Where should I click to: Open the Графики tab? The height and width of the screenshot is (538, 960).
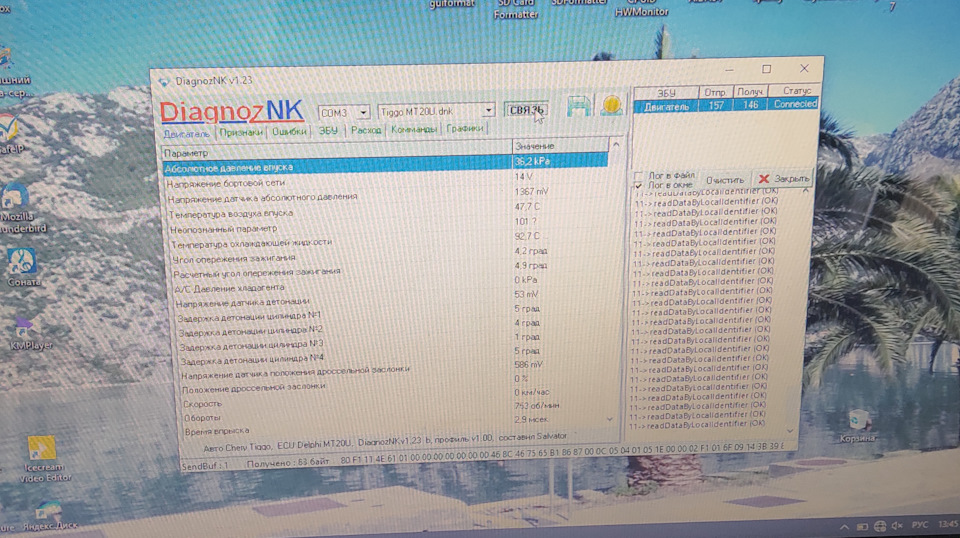point(465,129)
